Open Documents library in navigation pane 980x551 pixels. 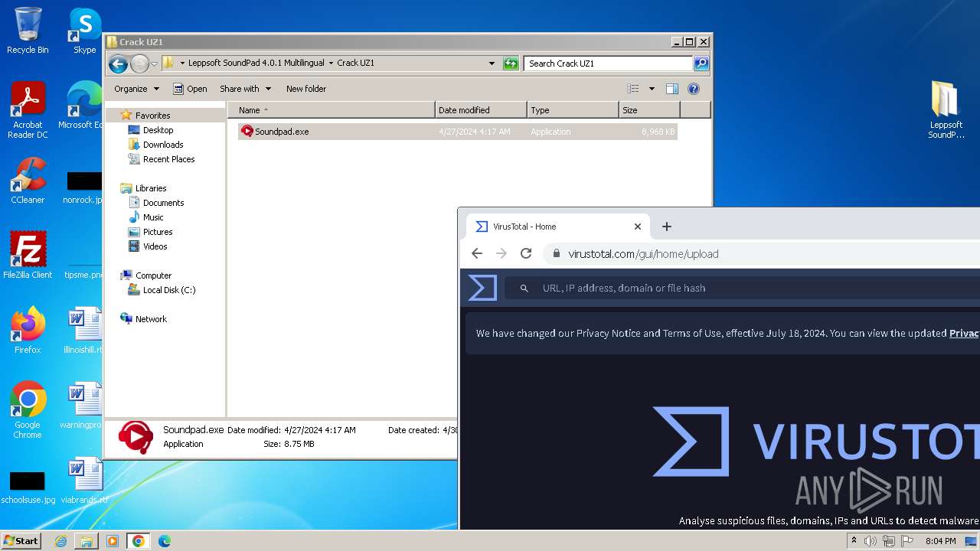[163, 203]
